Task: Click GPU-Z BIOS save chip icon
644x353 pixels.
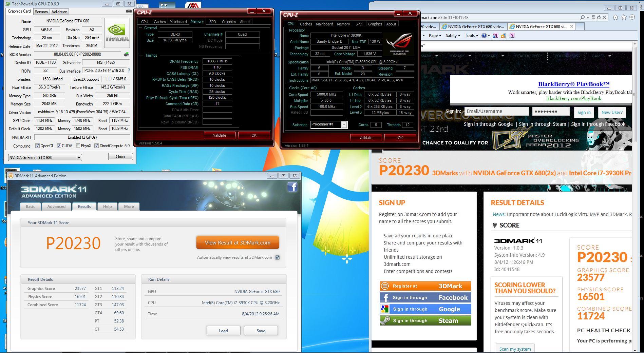Action: click(126, 54)
